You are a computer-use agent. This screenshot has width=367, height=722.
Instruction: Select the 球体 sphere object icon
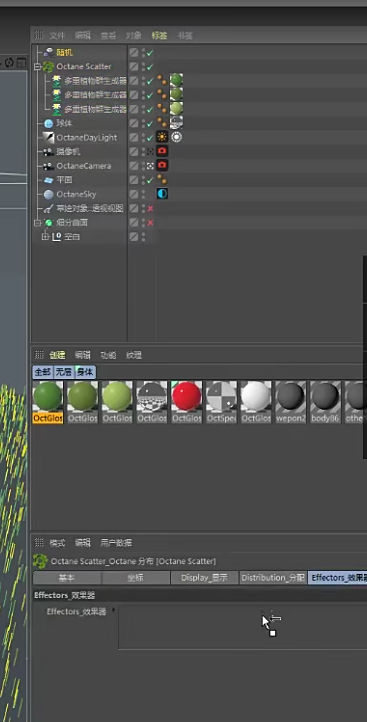48,123
